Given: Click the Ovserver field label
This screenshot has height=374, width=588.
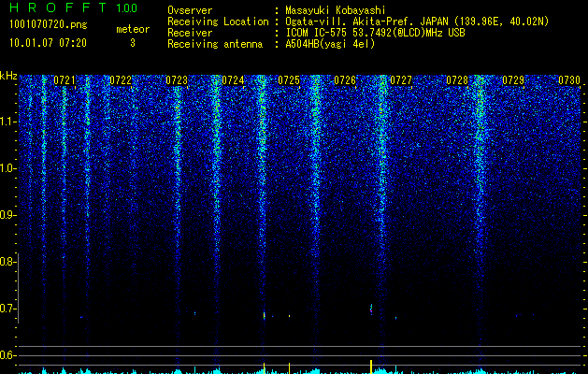Looking at the screenshot, I should [x=190, y=10].
